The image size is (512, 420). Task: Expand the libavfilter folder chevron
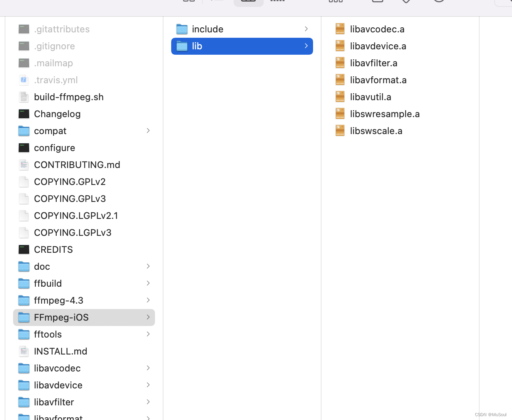point(148,402)
